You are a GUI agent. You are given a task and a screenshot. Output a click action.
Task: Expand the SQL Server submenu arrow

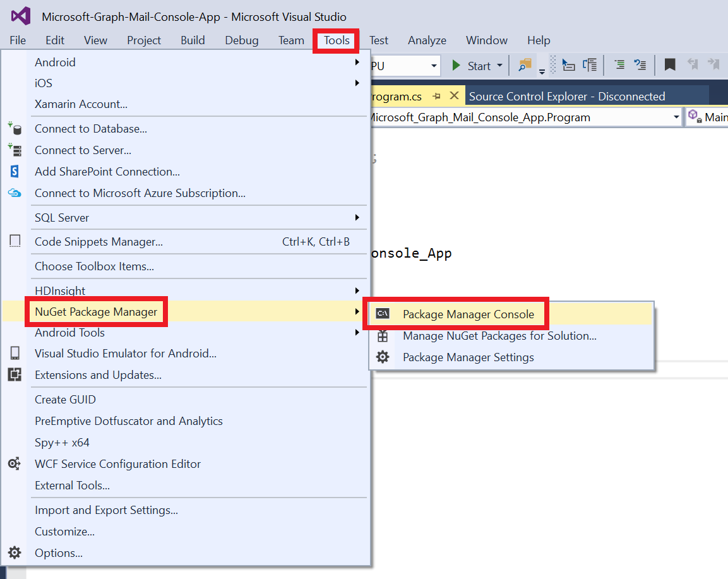point(357,217)
